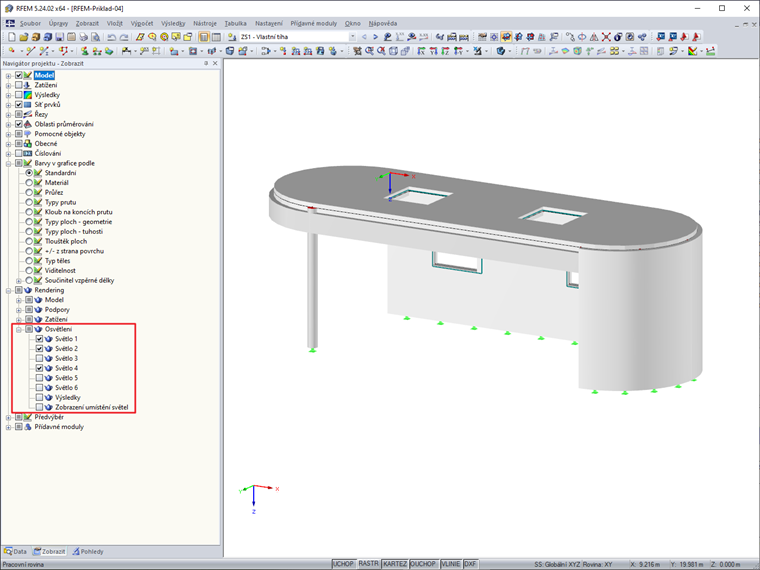Viewport: 760px width, 570px height.
Task: Undo the last action
Action: tap(111, 37)
